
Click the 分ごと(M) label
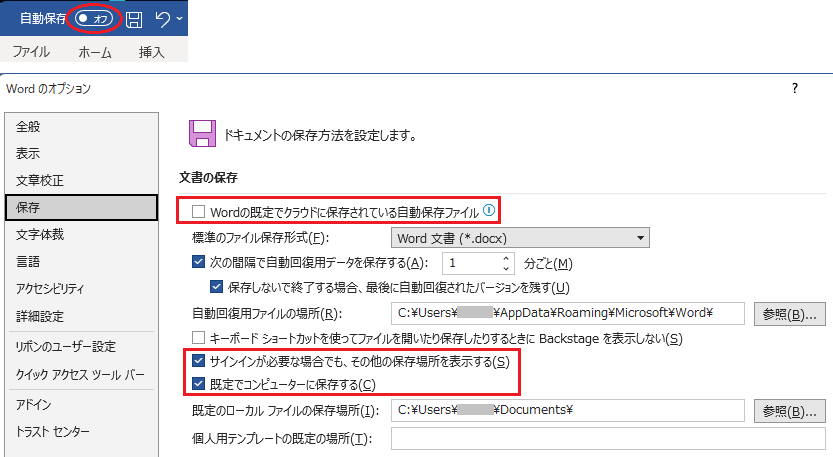(x=548, y=264)
